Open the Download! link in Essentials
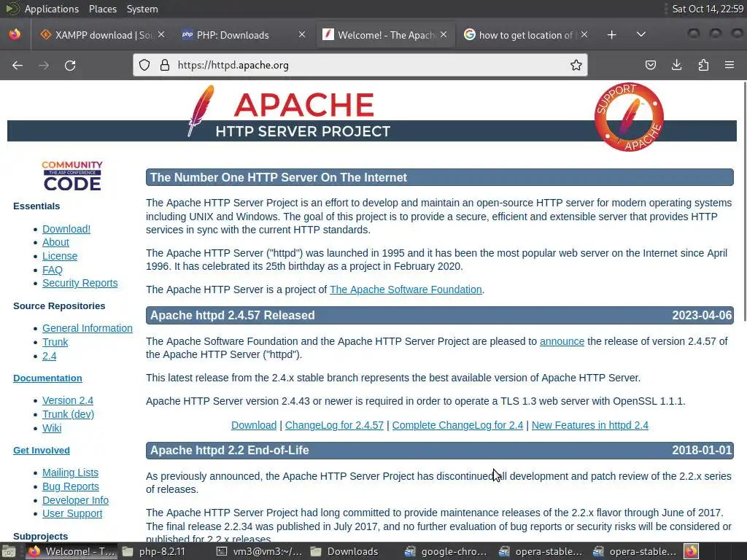The width and height of the screenshot is (747, 560). tap(66, 229)
